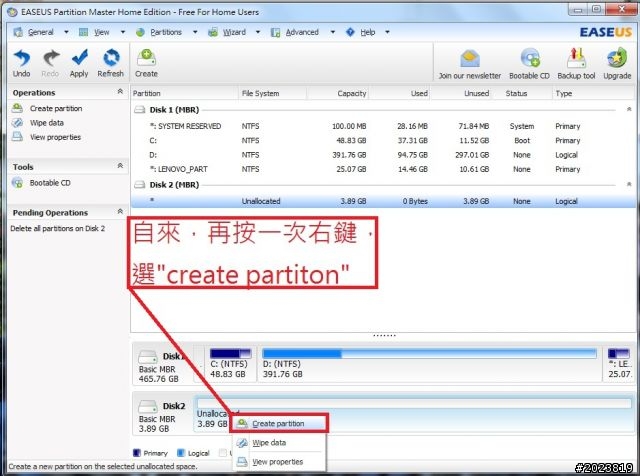Open the Backup tool icon
Image resolution: width=640 pixels, height=476 pixels.
pos(576,59)
